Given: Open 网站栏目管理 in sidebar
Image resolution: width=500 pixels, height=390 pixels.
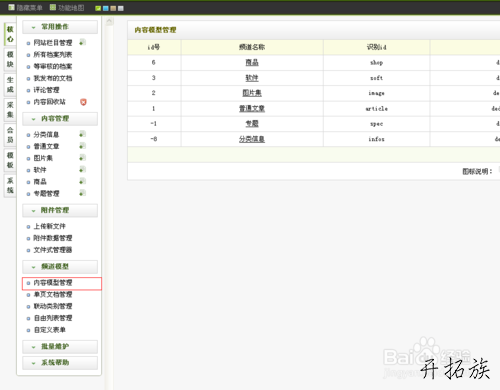Looking at the screenshot, I should click(x=53, y=43).
